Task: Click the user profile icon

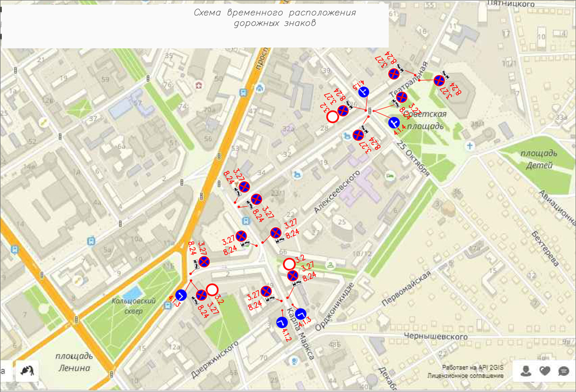Action: pos(525,371)
